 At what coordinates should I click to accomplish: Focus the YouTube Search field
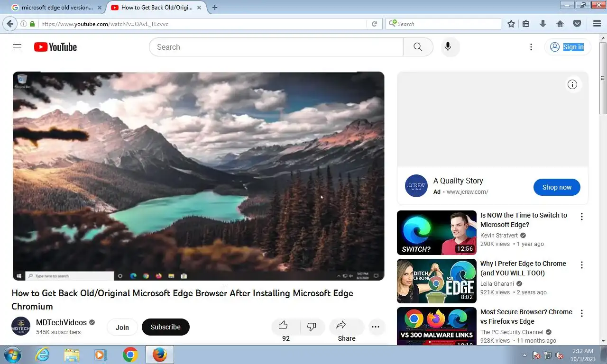point(276,47)
